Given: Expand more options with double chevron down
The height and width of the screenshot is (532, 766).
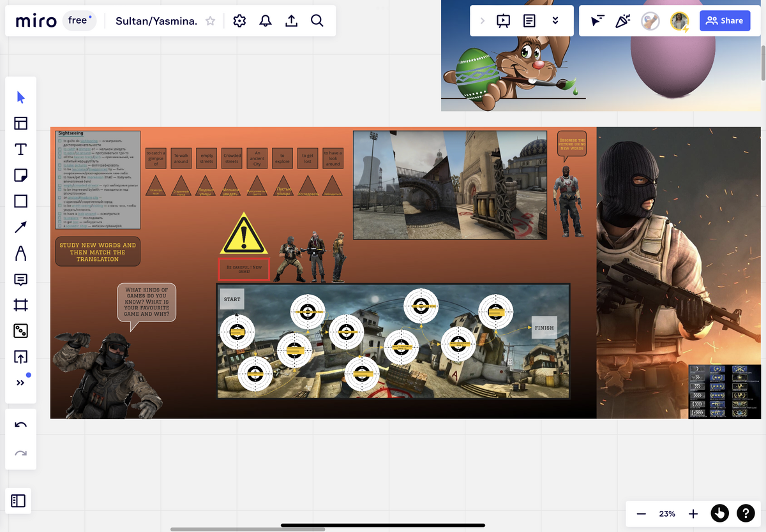Looking at the screenshot, I should (555, 21).
